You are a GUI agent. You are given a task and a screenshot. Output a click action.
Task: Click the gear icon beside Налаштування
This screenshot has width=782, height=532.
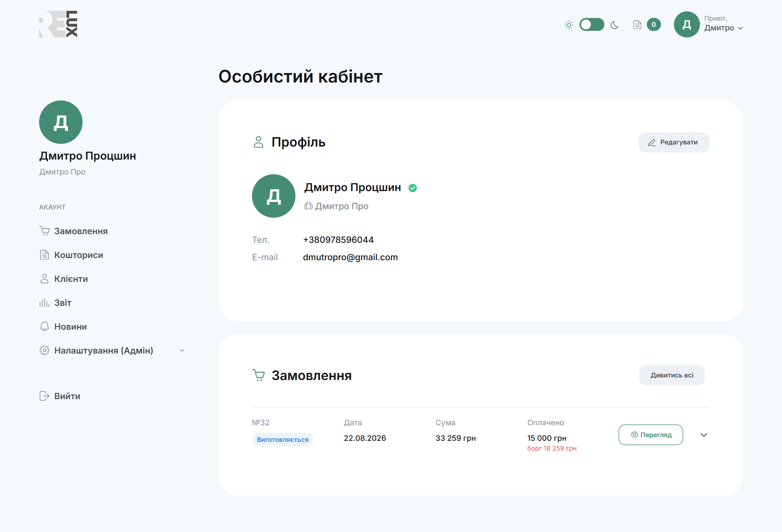point(44,350)
